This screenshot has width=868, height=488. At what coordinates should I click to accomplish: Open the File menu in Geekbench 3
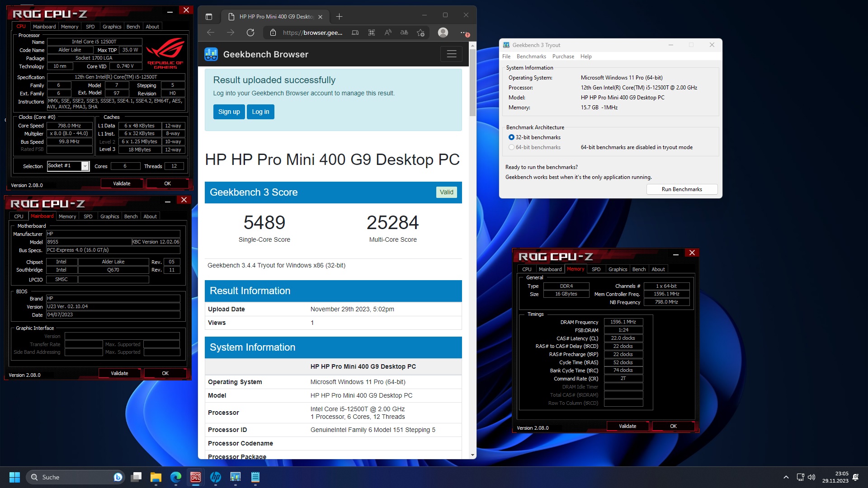(506, 56)
